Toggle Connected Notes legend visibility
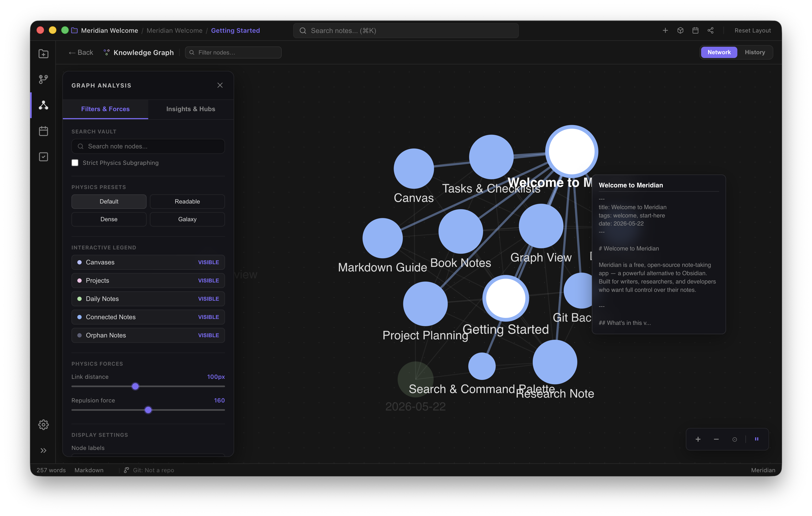The image size is (812, 516). click(x=148, y=317)
